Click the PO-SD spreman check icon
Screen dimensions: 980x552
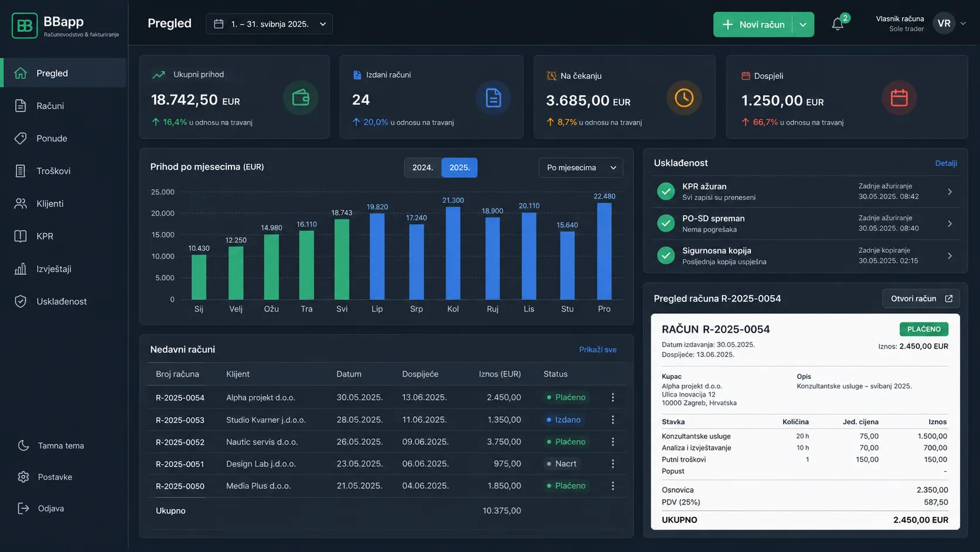click(x=666, y=223)
